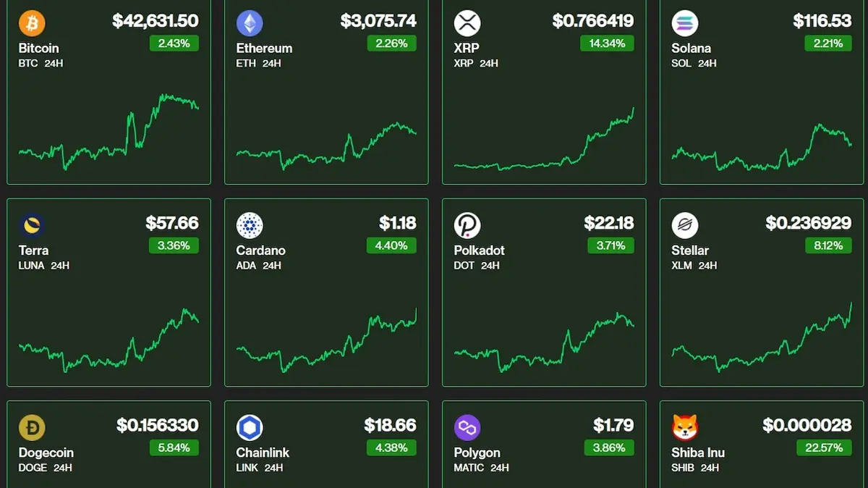Click the Solana $116.53 price
The height and width of the screenshot is (488, 868).
[822, 21]
